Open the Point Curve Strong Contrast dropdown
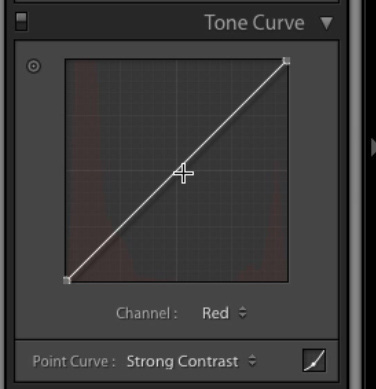The image size is (376, 389). pos(191,361)
